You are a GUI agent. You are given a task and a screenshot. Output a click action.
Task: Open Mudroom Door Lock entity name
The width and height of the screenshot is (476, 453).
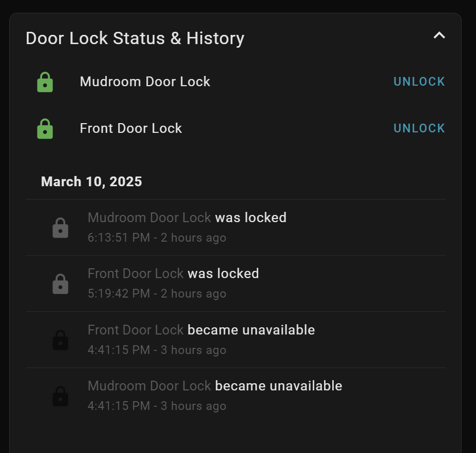tap(145, 82)
